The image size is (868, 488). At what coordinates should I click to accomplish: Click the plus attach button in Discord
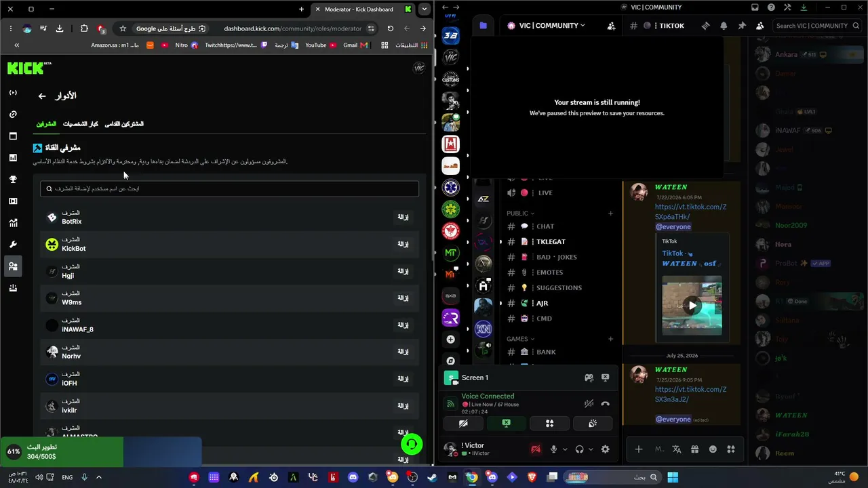tap(638, 449)
